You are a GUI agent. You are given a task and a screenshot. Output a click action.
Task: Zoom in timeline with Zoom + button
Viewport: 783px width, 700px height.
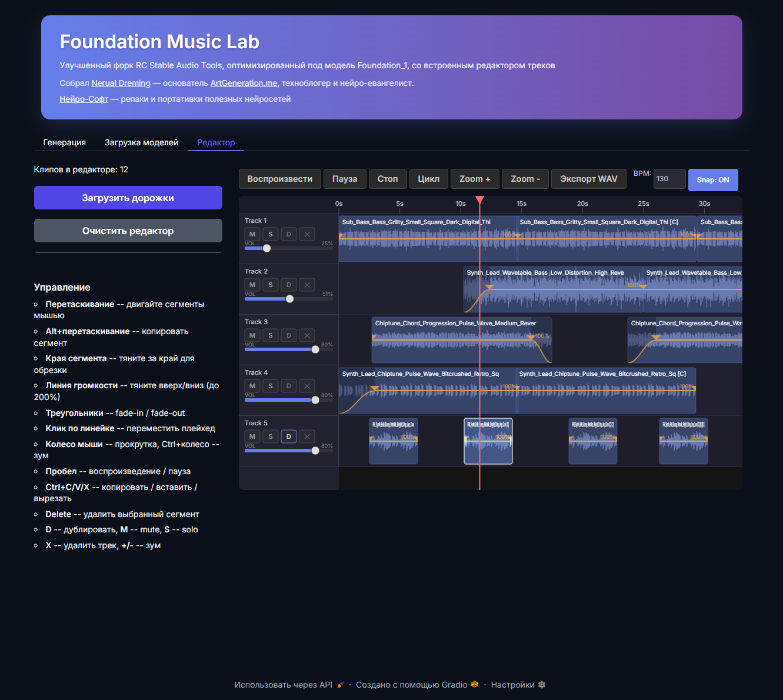coord(475,179)
